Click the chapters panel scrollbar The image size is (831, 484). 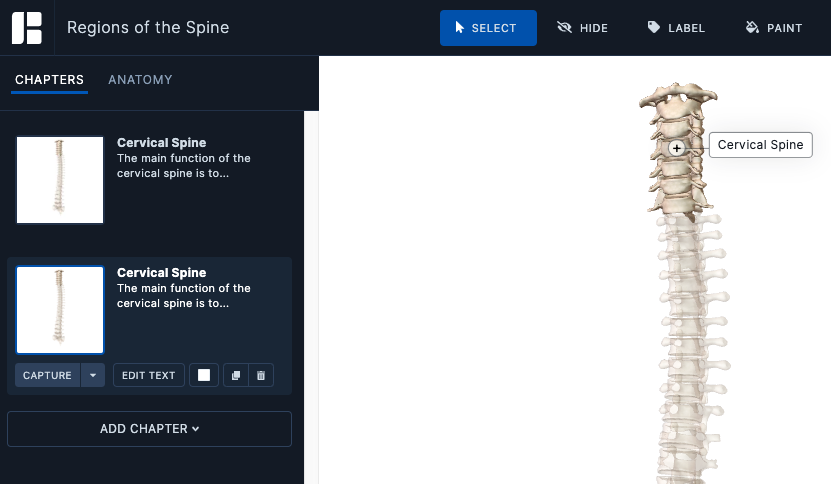pos(311,297)
